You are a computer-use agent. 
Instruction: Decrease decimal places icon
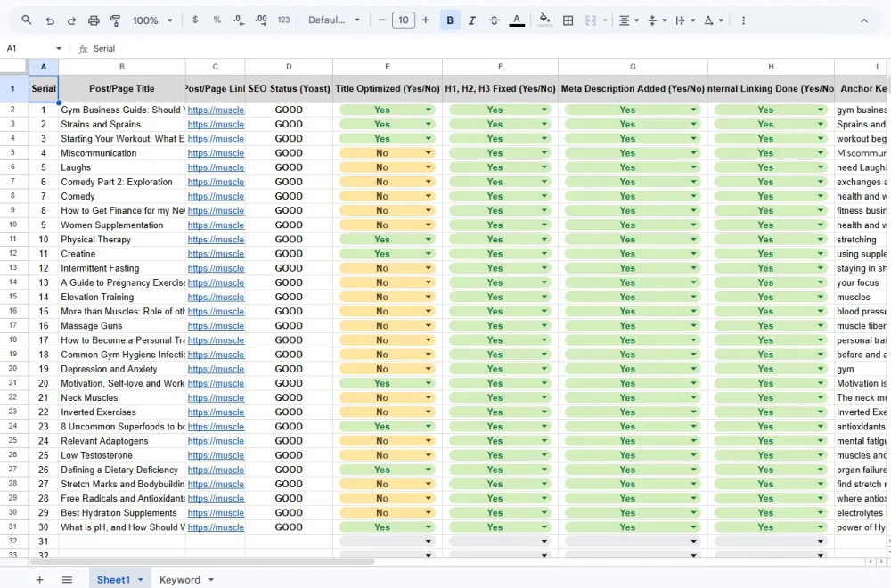(x=239, y=20)
